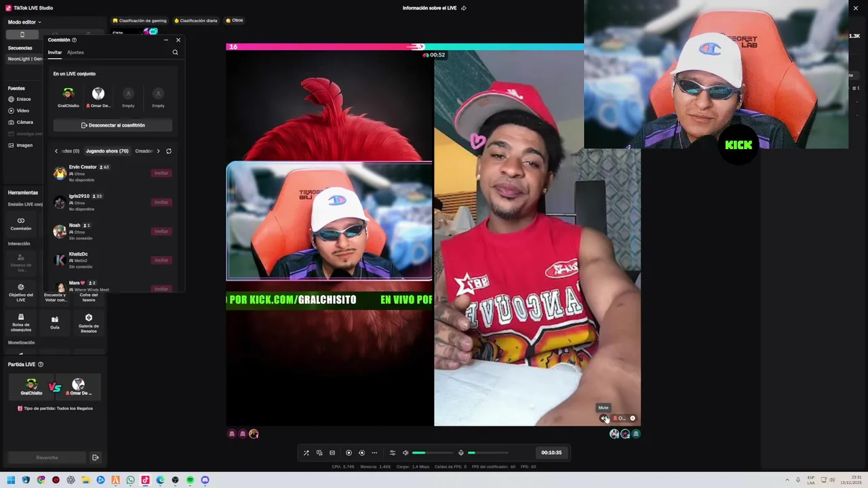The width and height of the screenshot is (868, 488).
Task: Open audio mixer settings icon
Action: coord(392,453)
